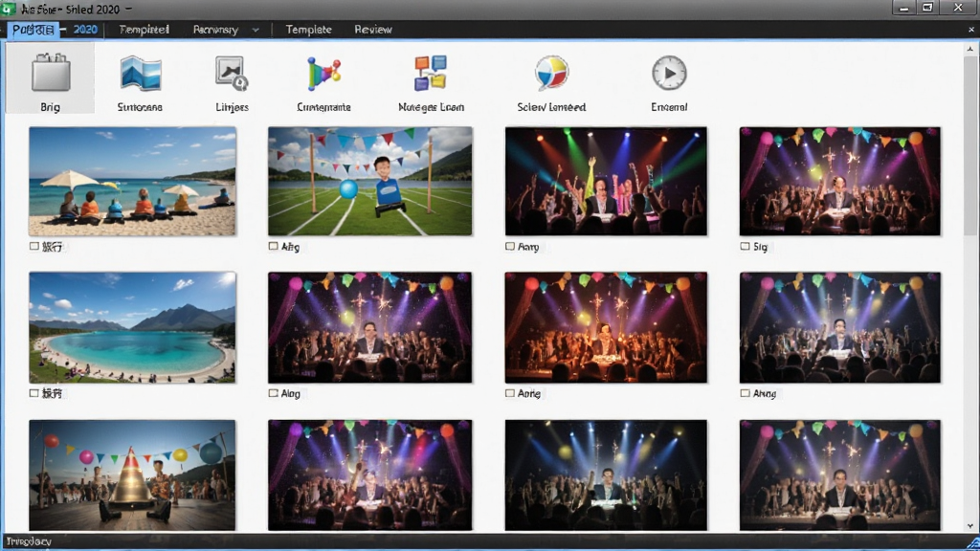Open the party thumbnail above the 'Alog' label
980x551 pixels.
[x=370, y=327]
